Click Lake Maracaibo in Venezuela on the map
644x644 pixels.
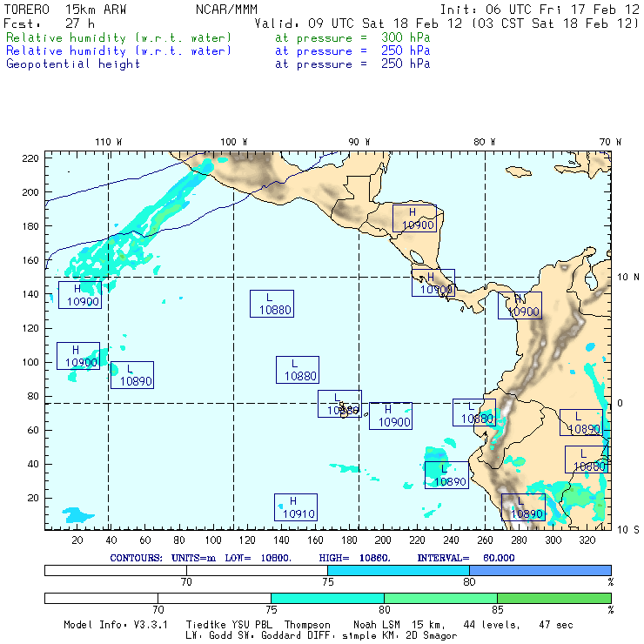pos(591,280)
